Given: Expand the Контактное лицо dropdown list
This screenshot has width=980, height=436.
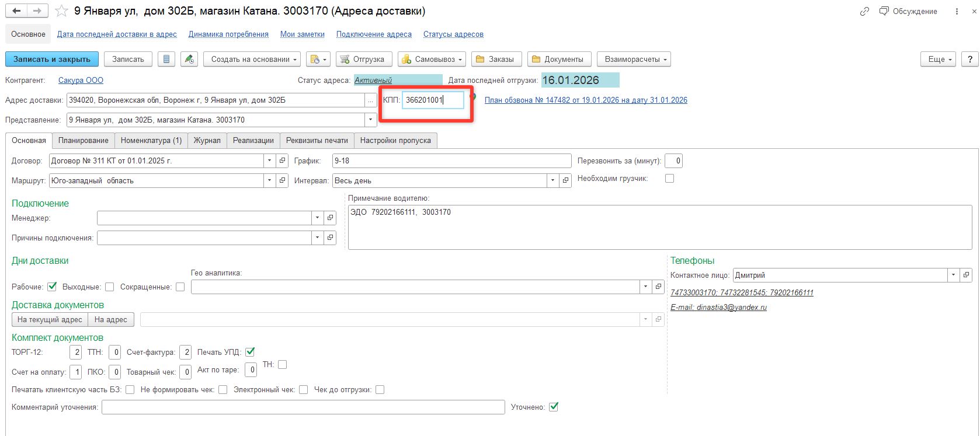Looking at the screenshot, I should point(953,275).
